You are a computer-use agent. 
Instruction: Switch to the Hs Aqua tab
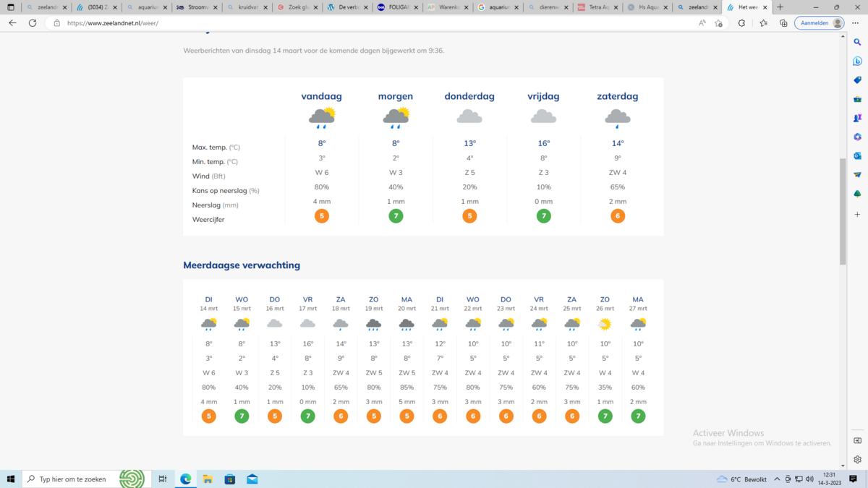pyautogui.click(x=646, y=7)
